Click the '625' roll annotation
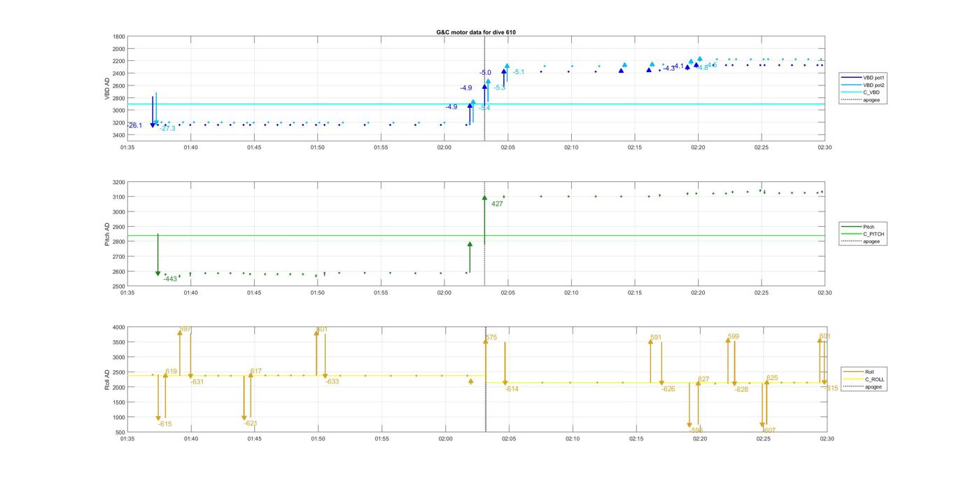Viewport: 980px width, 485px height. pos(772,378)
